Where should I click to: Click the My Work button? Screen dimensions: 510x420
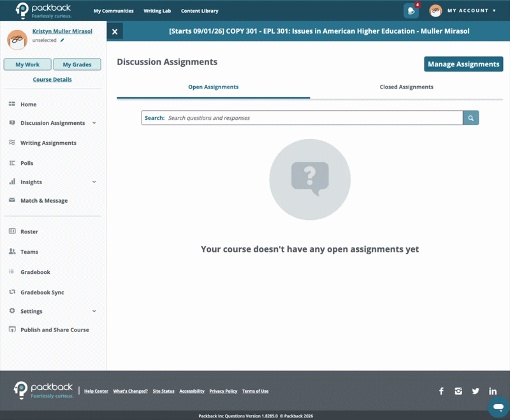click(x=27, y=64)
